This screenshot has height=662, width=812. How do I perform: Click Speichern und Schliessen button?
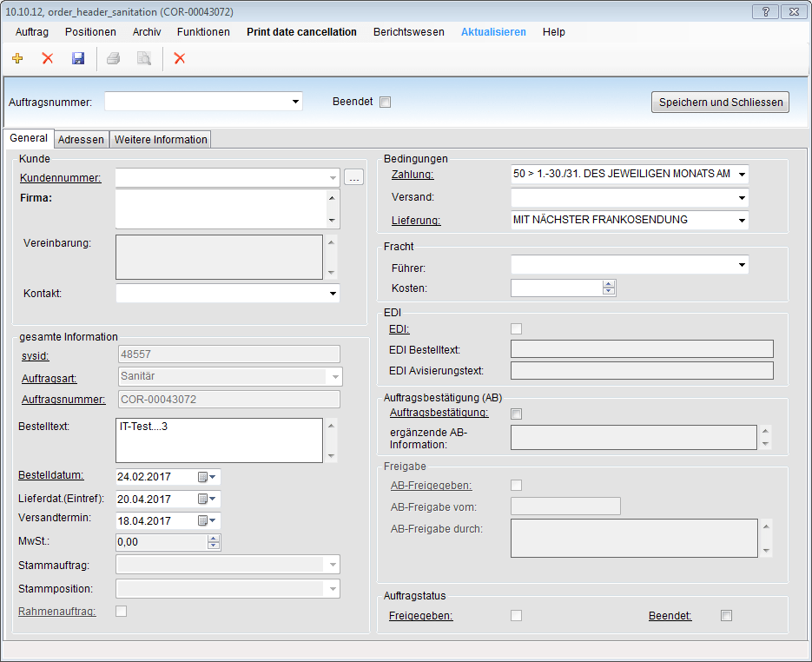(x=720, y=102)
